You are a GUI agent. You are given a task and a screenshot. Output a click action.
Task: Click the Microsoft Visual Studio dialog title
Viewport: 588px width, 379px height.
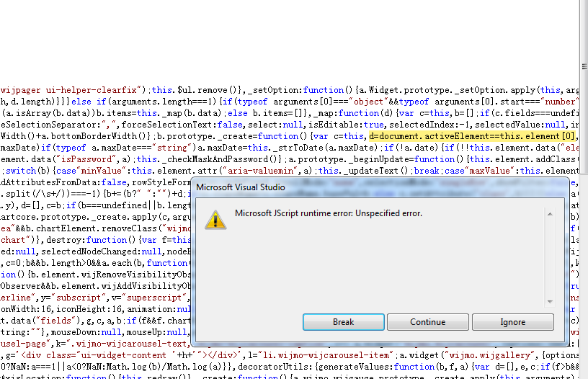click(x=241, y=187)
